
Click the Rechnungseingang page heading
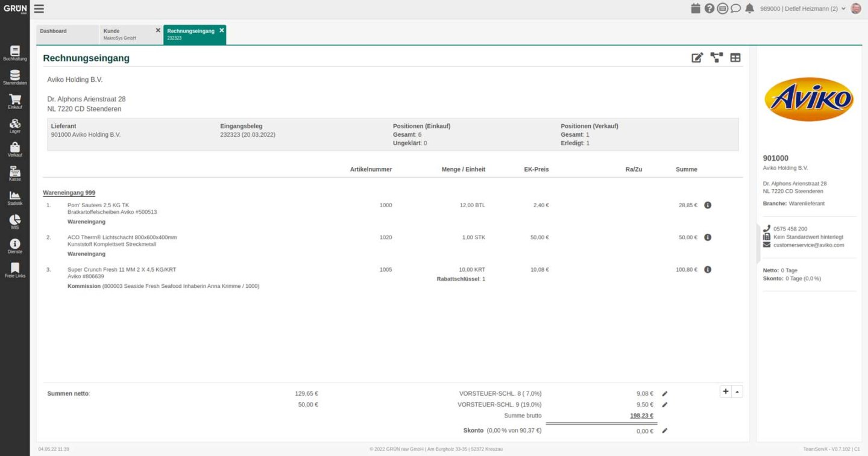click(86, 58)
